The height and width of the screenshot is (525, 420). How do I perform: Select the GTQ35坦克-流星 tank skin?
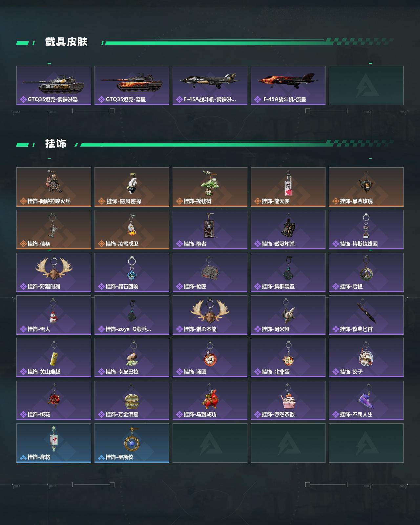tap(132, 85)
